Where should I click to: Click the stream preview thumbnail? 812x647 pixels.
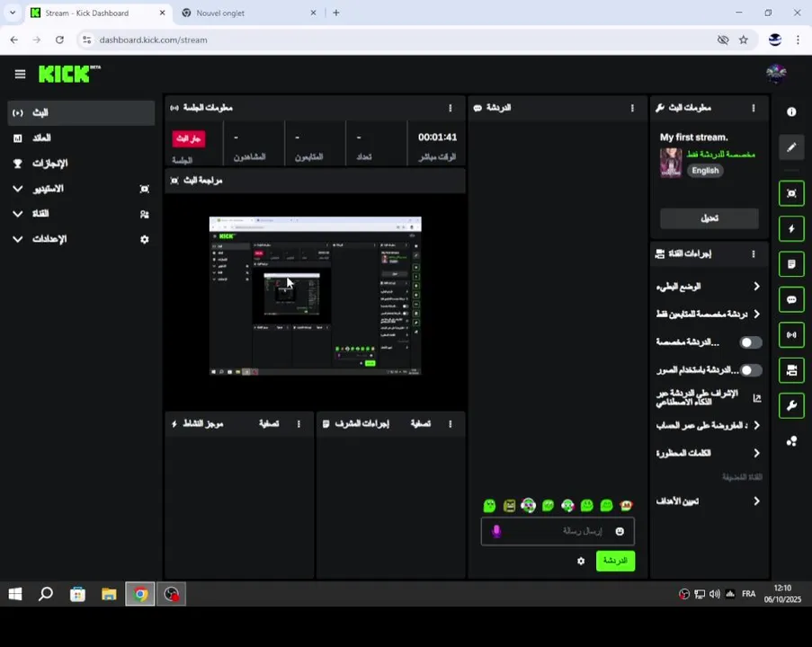(315, 296)
